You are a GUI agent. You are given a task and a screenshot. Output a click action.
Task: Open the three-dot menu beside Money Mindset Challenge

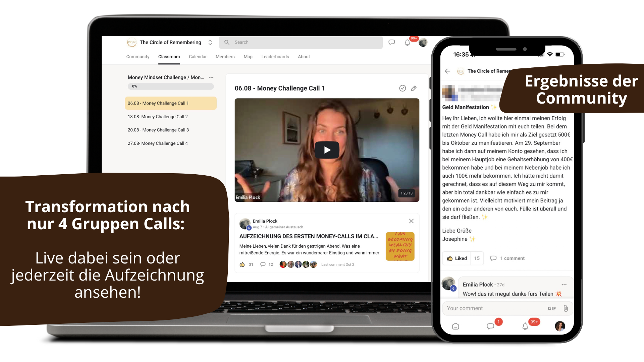tap(211, 77)
